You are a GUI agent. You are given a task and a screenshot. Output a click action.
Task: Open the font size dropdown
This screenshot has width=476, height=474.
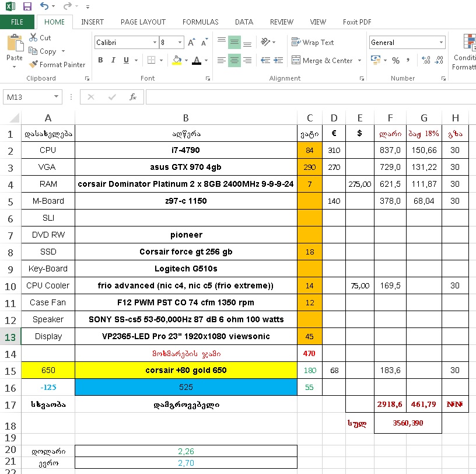click(180, 42)
